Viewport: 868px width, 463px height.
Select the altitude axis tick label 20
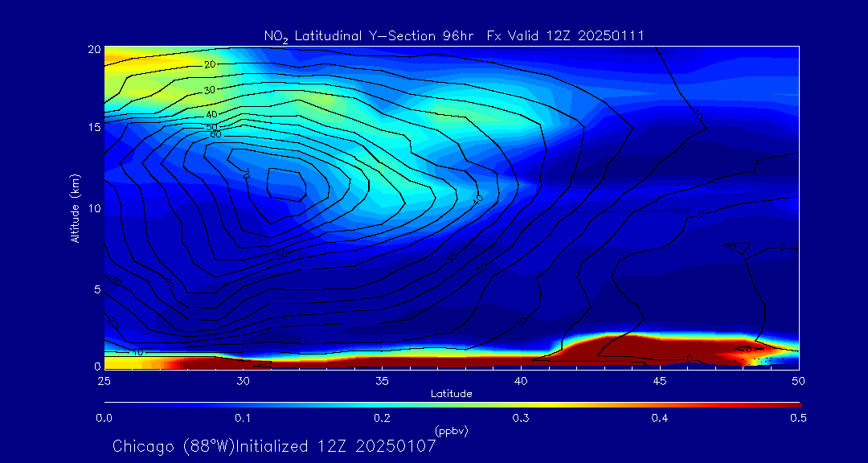click(94, 49)
